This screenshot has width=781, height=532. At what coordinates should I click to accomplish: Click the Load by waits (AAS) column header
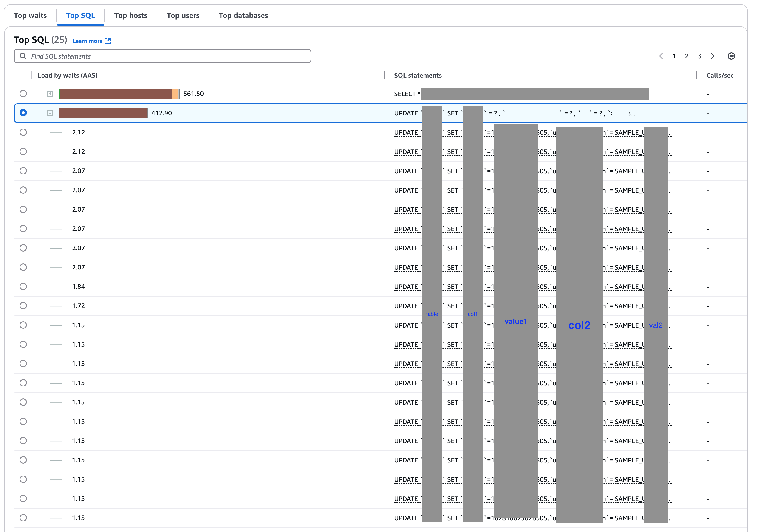click(68, 75)
